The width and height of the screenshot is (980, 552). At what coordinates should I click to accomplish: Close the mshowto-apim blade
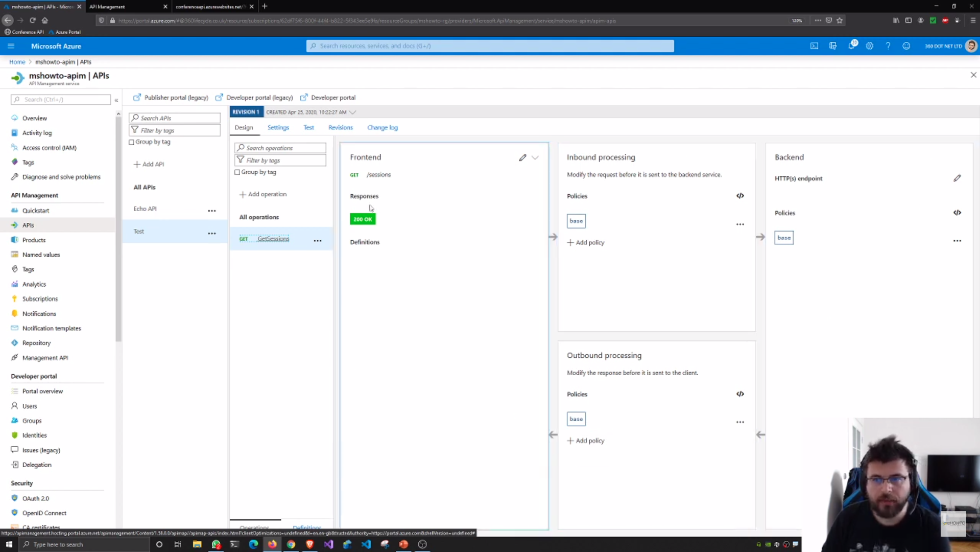pyautogui.click(x=973, y=75)
